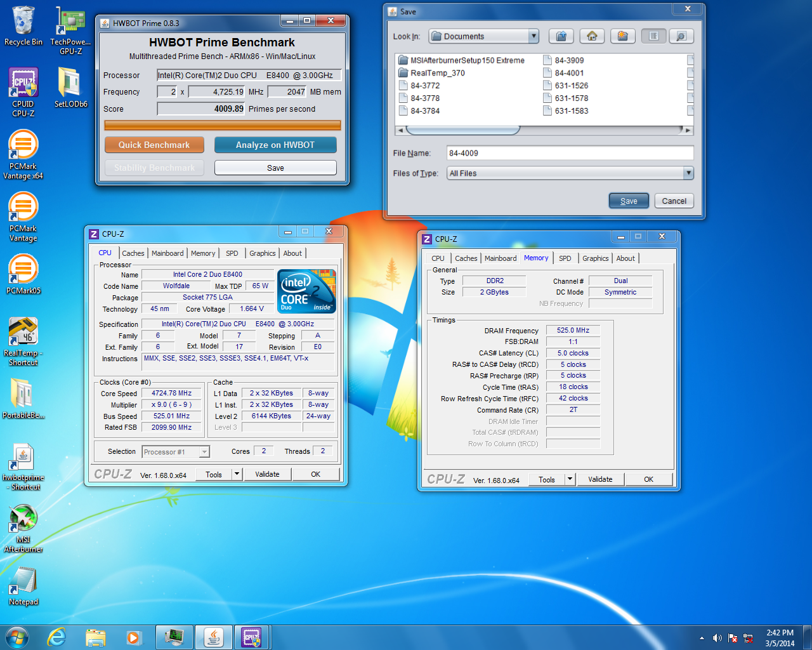This screenshot has width=812, height=650.
Task: Click the Save button in the Save dialog
Action: tap(629, 201)
